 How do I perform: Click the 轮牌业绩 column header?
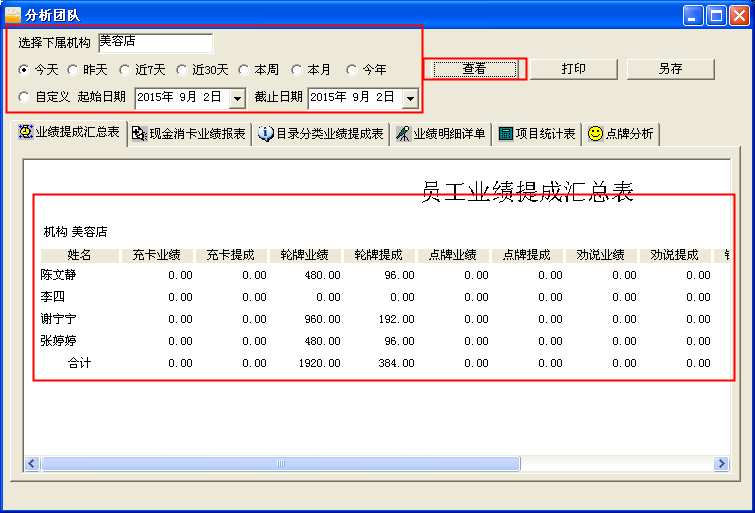[x=305, y=255]
